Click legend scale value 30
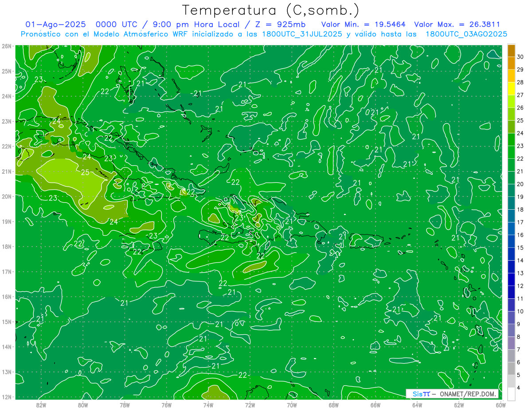Viewport: 532px width, 411px height. (520, 57)
